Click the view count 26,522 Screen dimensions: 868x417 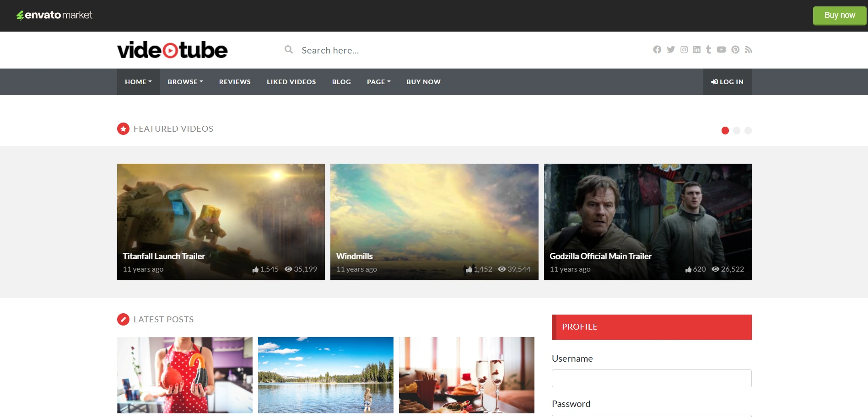(x=733, y=269)
